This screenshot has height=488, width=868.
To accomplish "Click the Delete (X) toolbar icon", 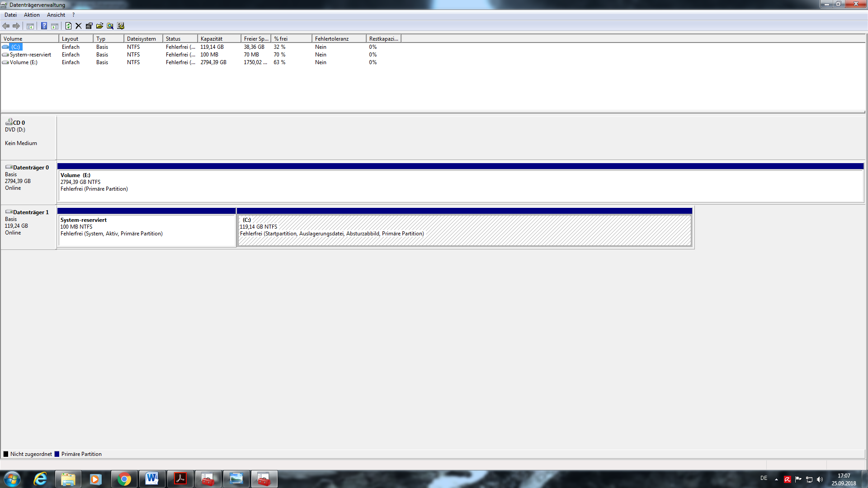I will 79,26.
